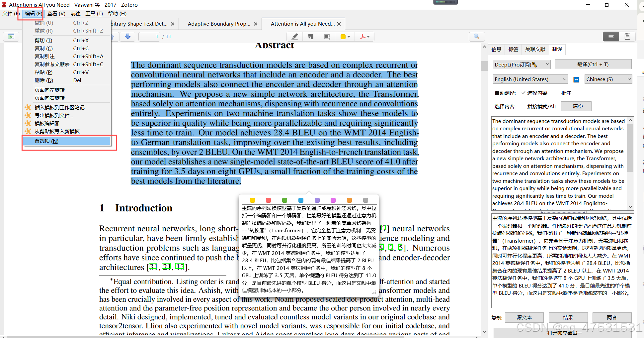Copy 源文本 button

tap(524, 318)
